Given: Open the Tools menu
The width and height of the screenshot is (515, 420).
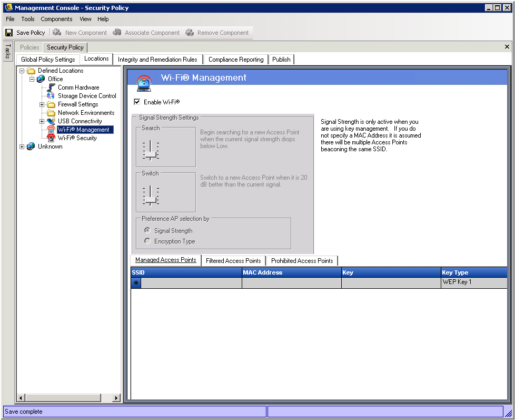Looking at the screenshot, I should (28, 19).
